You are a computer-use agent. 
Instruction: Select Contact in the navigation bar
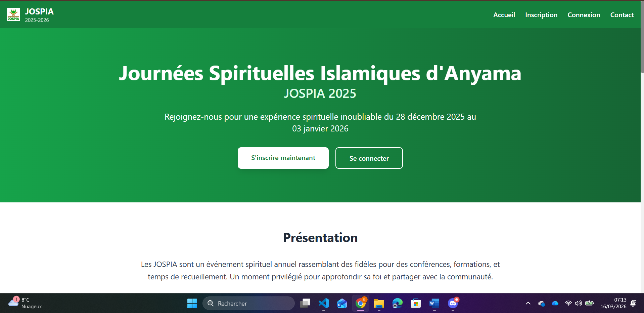622,15
